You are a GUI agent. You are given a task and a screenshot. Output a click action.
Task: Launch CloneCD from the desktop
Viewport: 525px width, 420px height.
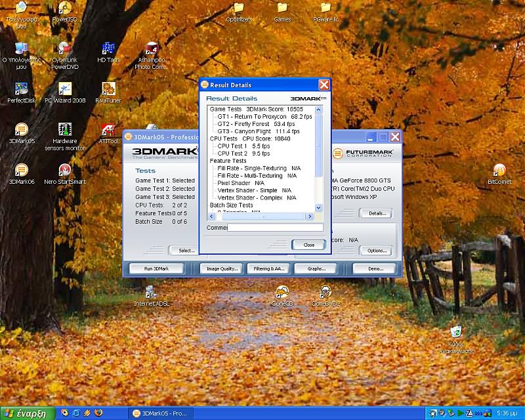(x=282, y=296)
